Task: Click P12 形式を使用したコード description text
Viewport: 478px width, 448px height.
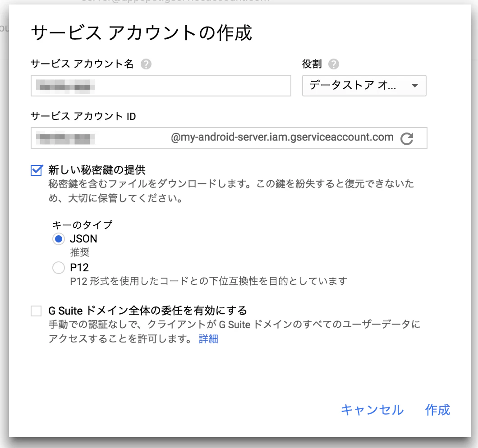Action: tap(208, 281)
